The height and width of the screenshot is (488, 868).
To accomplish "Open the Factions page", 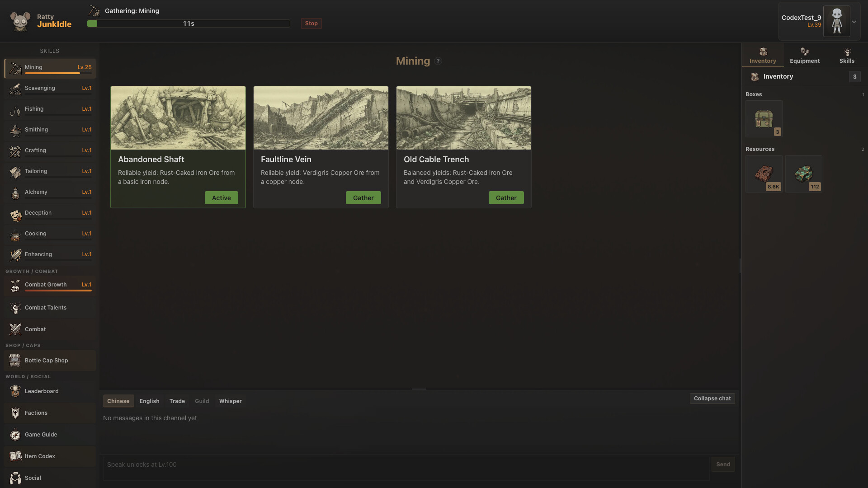I will click(50, 413).
